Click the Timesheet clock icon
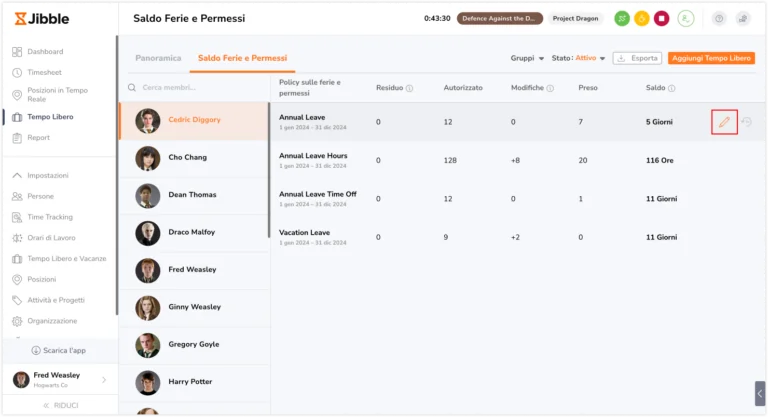This screenshot has width=768, height=417. 17,73
